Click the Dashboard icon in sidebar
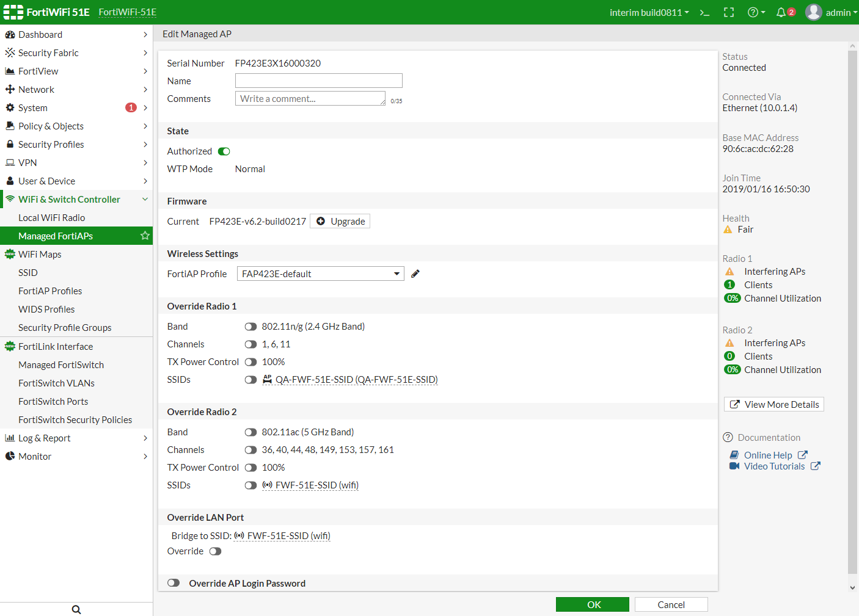 point(10,35)
